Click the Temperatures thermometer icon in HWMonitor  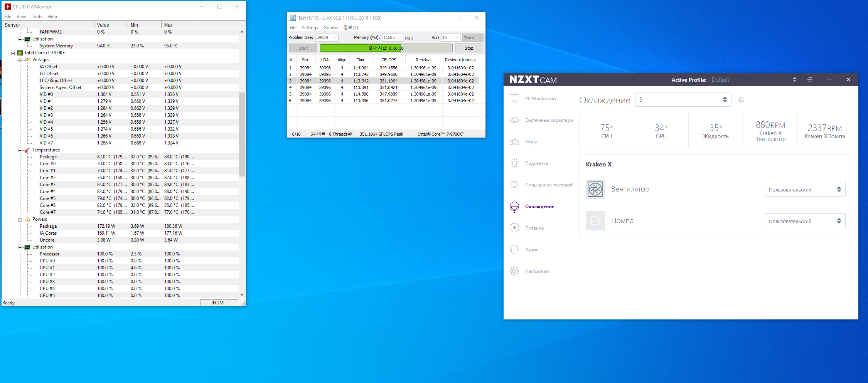coord(27,150)
